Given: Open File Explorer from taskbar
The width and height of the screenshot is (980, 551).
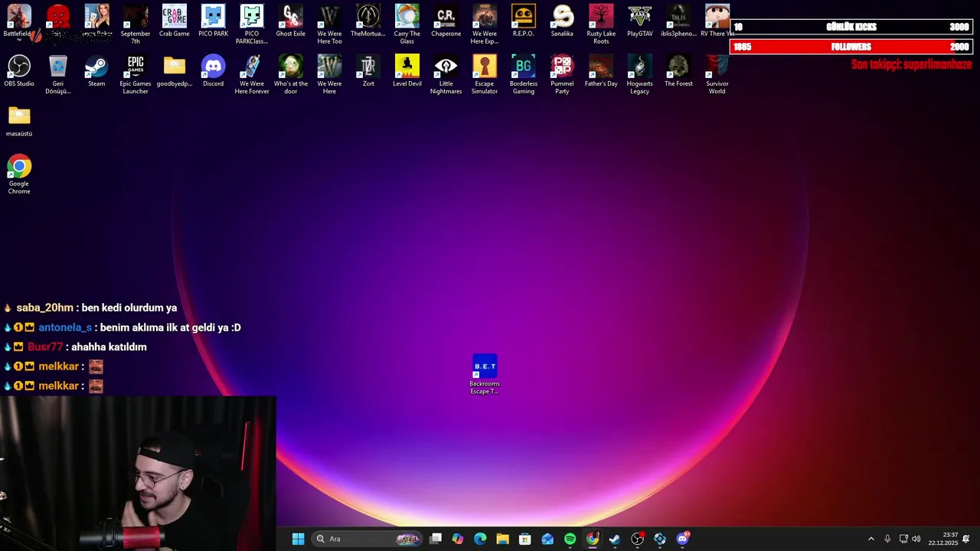Looking at the screenshot, I should tap(502, 539).
